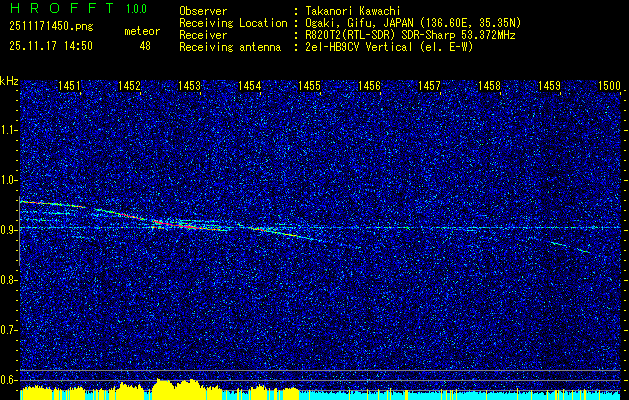The image size is (629, 400).
Task: Click the 1453 time axis marker
Action: point(189,85)
